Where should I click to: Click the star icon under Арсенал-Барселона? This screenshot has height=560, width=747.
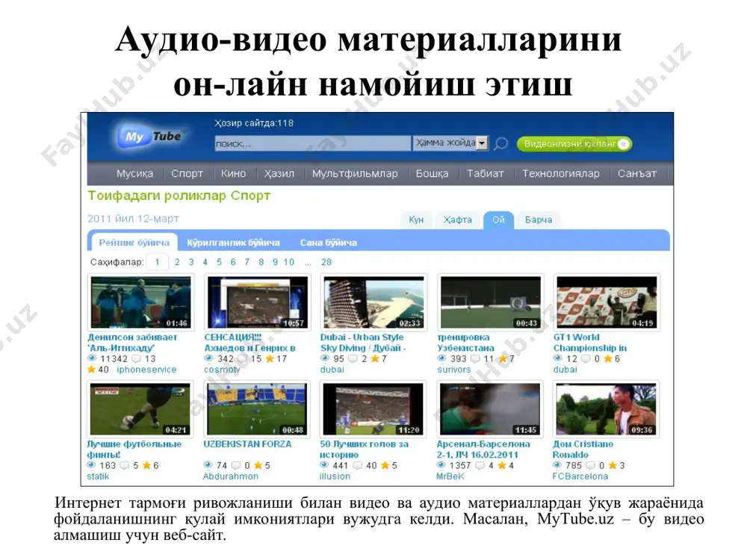(x=502, y=465)
